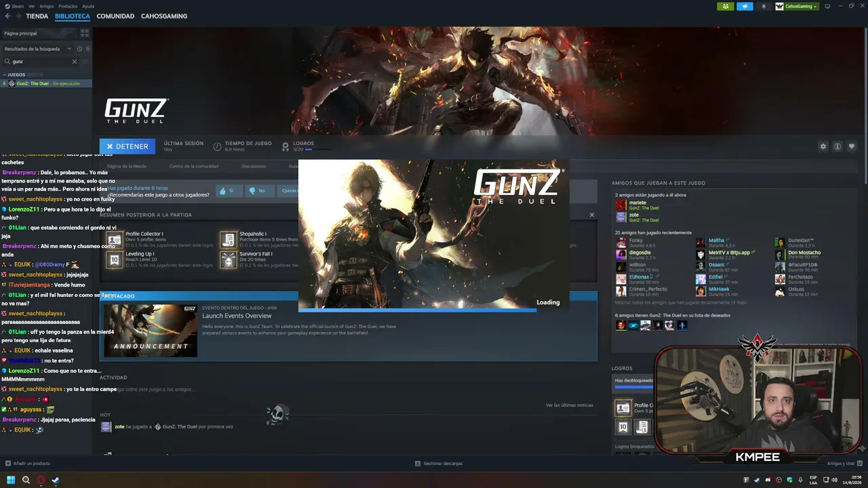The image size is (868, 488).
Task: Toggle the ready-to-play filter icon
Action: tap(88, 49)
